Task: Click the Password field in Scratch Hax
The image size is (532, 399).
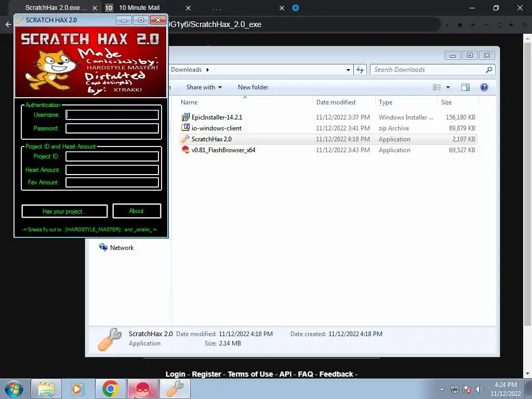Action: pyautogui.click(x=112, y=128)
